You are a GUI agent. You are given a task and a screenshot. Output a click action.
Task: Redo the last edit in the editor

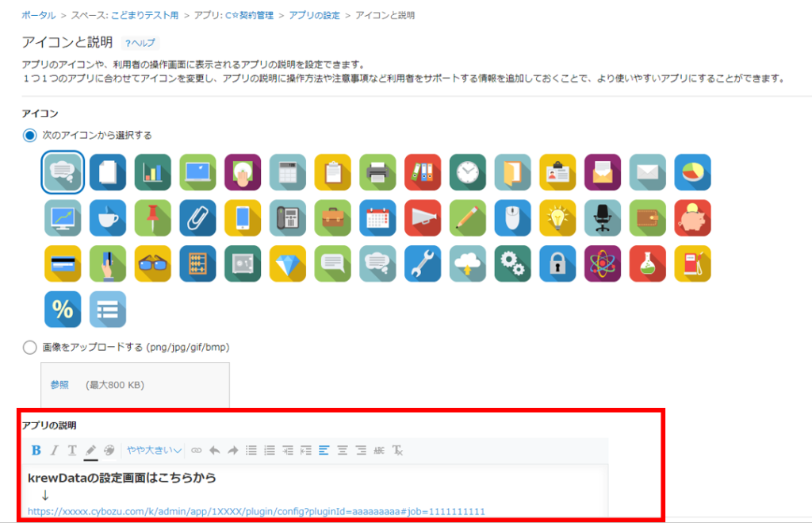[233, 450]
